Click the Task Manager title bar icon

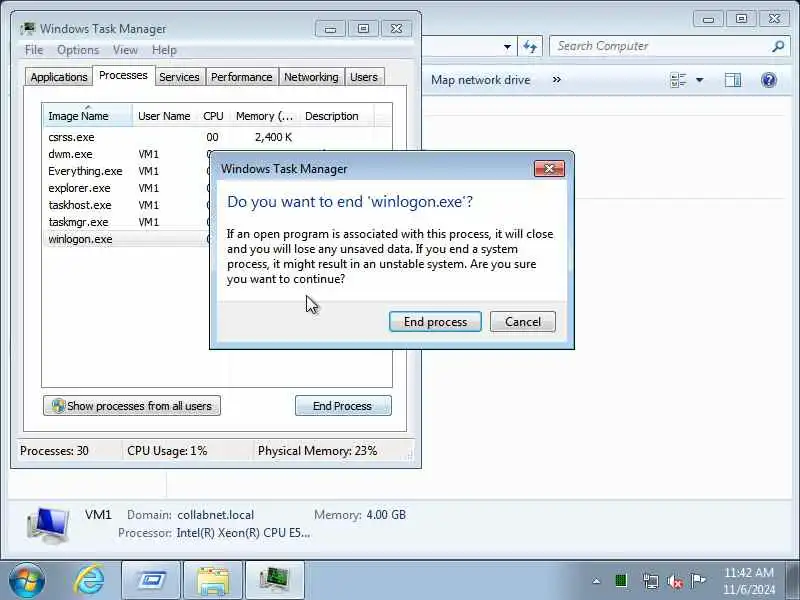(x=28, y=29)
